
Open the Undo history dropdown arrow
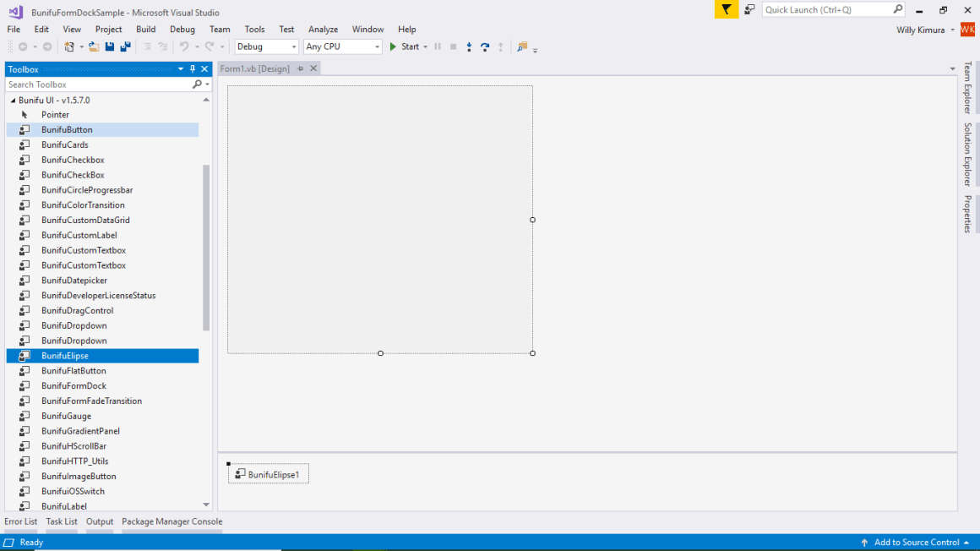click(197, 47)
